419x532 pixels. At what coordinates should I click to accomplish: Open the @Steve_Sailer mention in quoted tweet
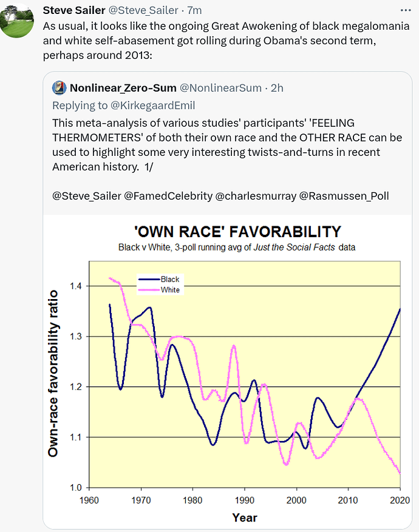coord(87,196)
